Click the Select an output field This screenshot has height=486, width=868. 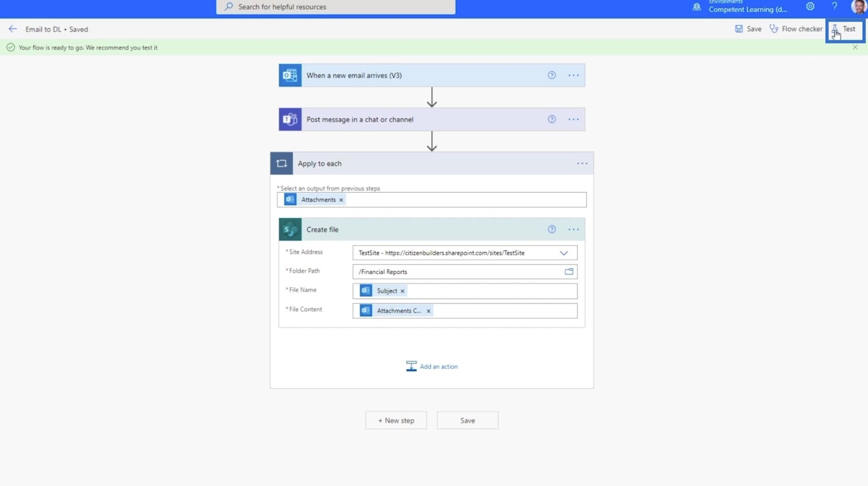432,200
